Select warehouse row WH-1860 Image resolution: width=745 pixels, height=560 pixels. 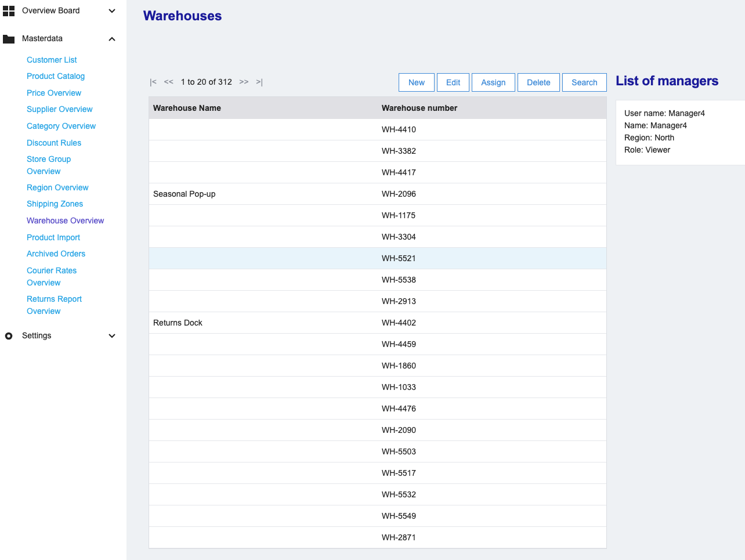click(378, 366)
